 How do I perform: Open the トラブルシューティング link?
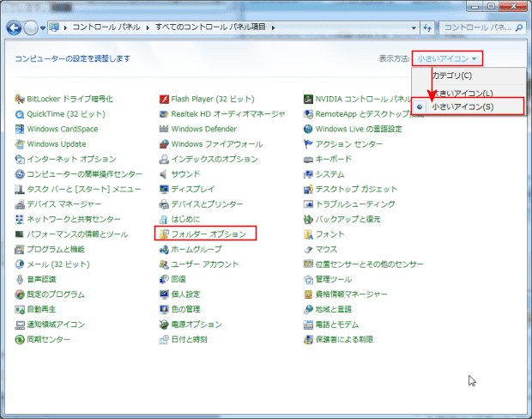(355, 204)
